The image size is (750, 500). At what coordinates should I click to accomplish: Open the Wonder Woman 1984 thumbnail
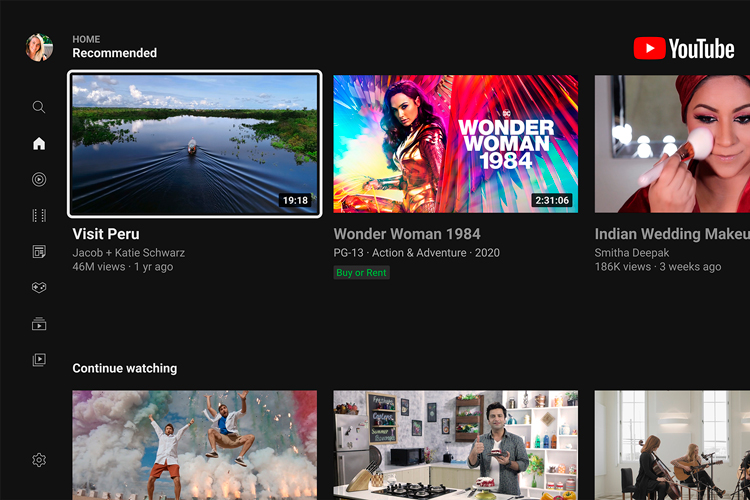coord(455,144)
